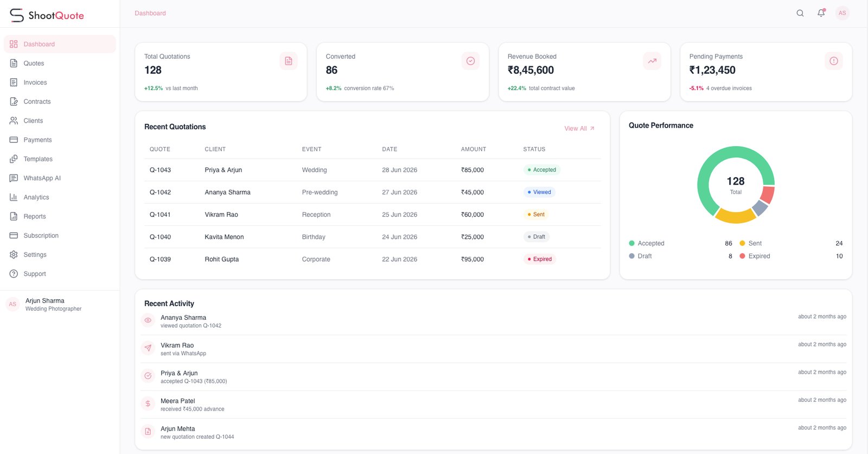Go to Reports in the sidebar
Image resolution: width=868 pixels, height=454 pixels.
(x=60, y=216)
